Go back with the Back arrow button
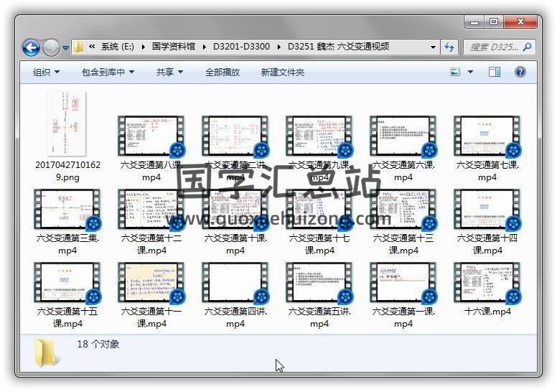This screenshot has width=557, height=392. 31,47
